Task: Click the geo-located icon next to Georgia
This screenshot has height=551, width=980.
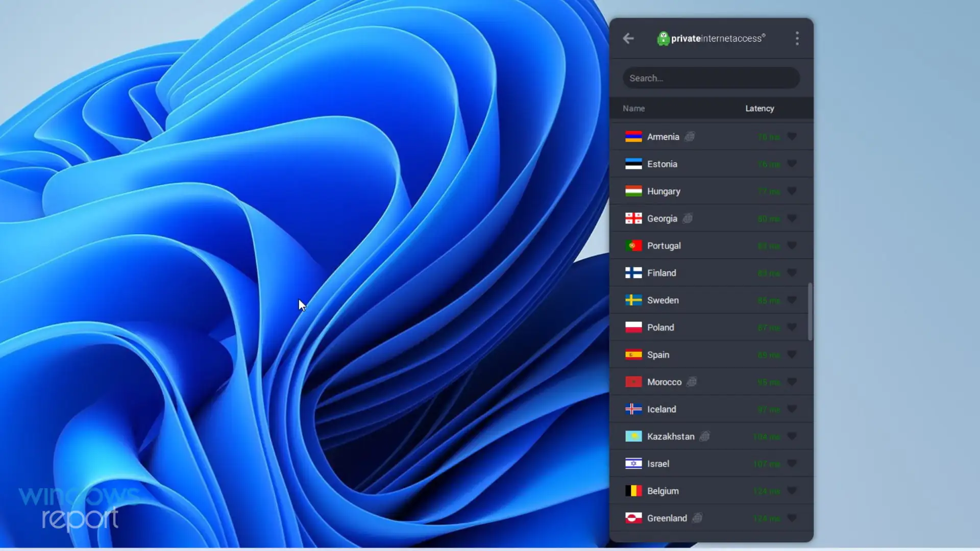Action: pyautogui.click(x=688, y=218)
